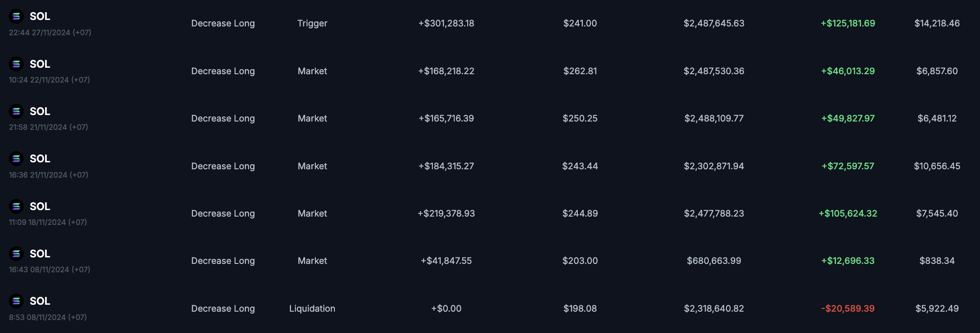
Task: Click the SOL icon of the liquidation row
Action: click(x=16, y=301)
